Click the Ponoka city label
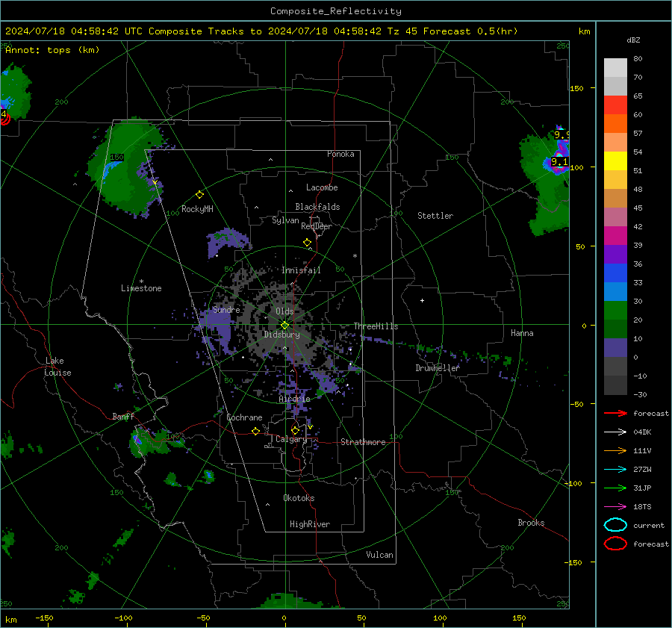672x628 pixels. (340, 154)
